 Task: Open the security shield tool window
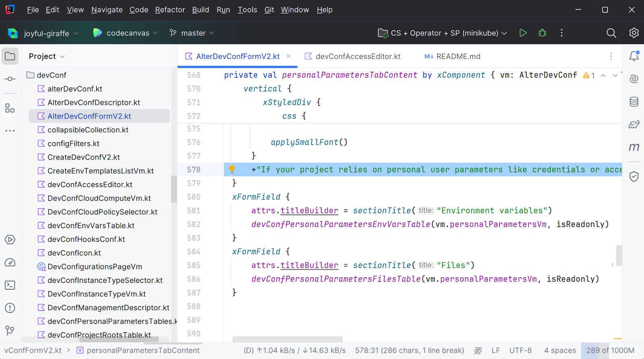[x=634, y=176]
